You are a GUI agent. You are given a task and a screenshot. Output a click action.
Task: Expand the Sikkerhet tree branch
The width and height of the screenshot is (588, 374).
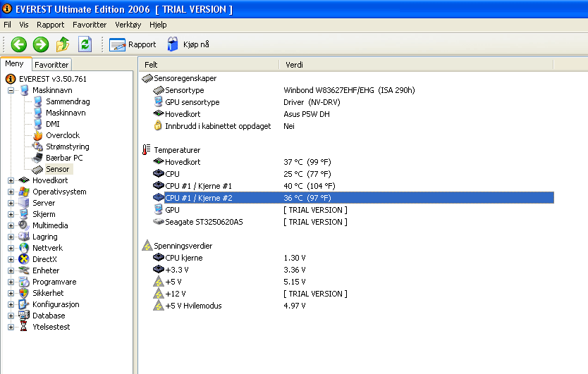(11, 293)
